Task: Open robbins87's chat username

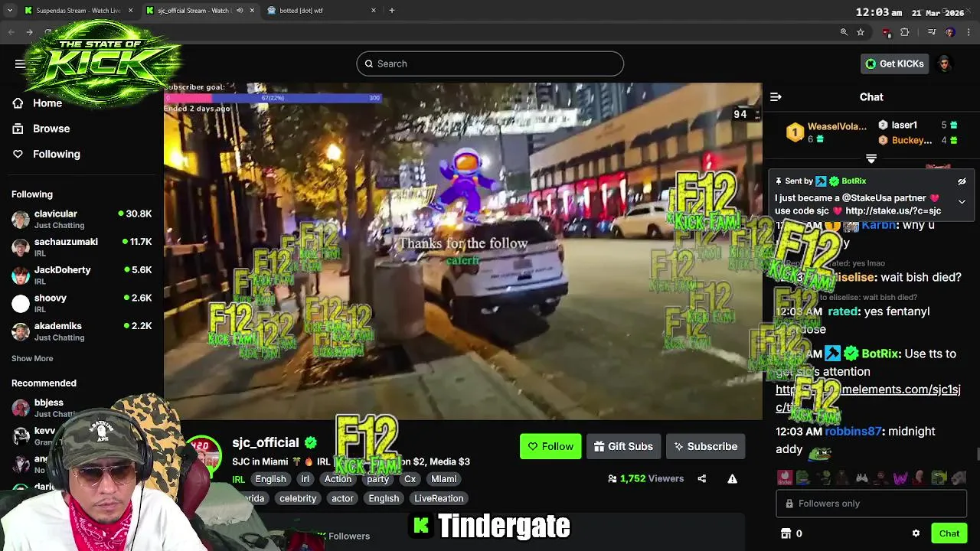Action: [853, 432]
